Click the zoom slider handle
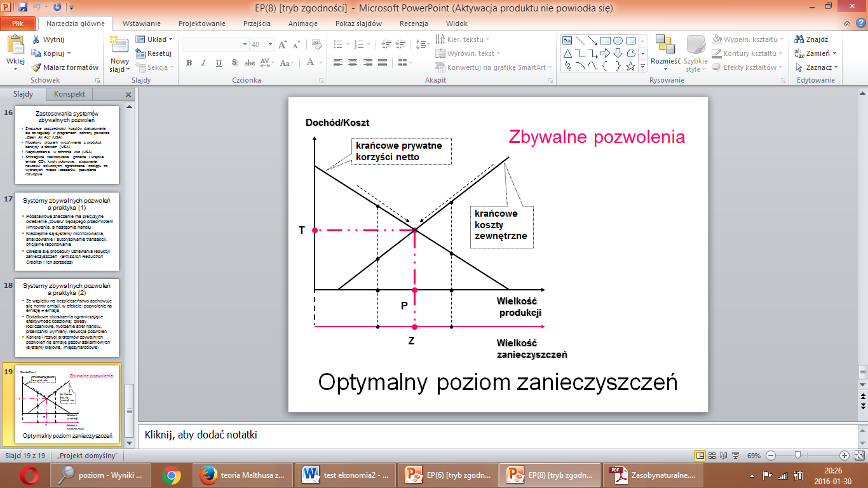Image resolution: width=868 pixels, height=488 pixels. click(797, 456)
